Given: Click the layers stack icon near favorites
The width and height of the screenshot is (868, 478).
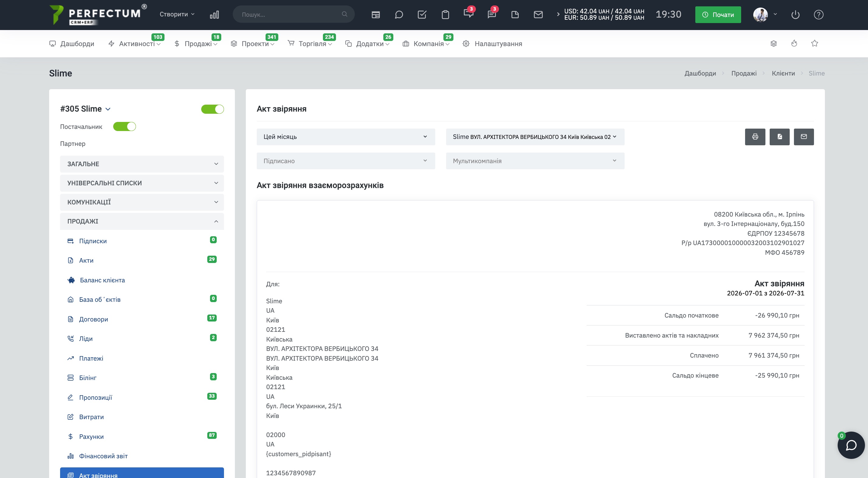Looking at the screenshot, I should [774, 43].
